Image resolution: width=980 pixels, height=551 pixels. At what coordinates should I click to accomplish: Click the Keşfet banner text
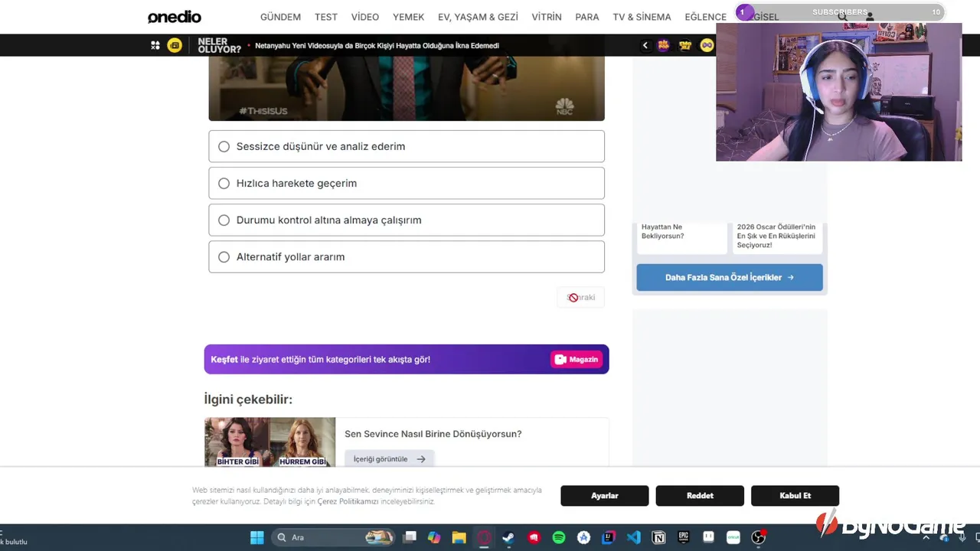[320, 360]
